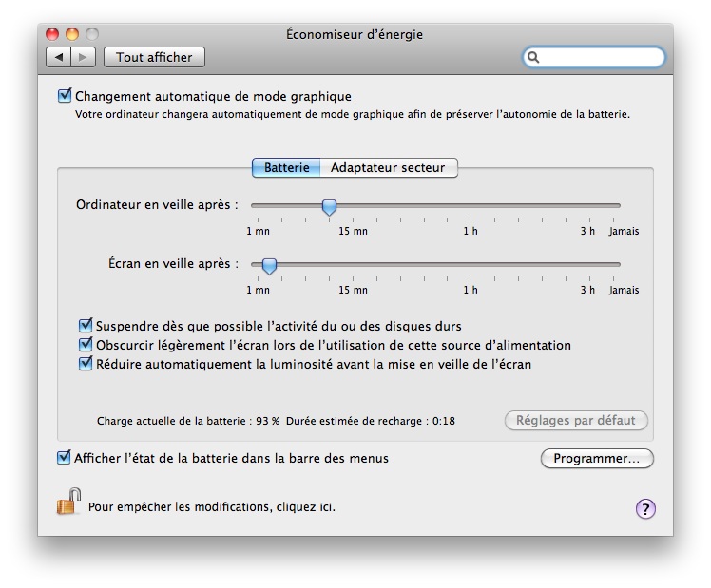Viewport: 711px width, 588px height.
Task: Click the Ordinateur en veille après slider thumb
Action: 329,207
